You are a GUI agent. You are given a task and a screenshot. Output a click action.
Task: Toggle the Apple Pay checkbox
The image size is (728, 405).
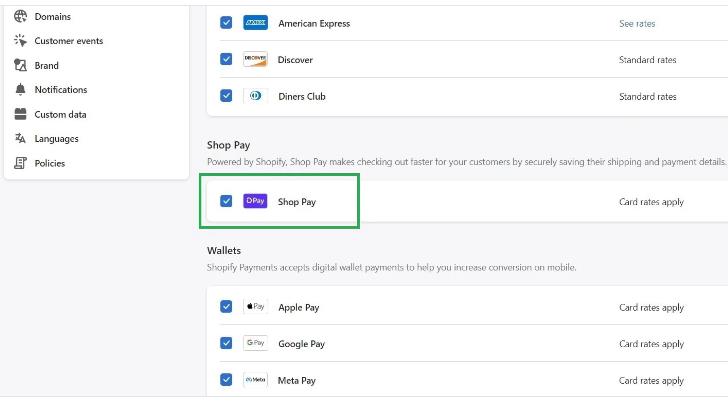click(x=226, y=307)
